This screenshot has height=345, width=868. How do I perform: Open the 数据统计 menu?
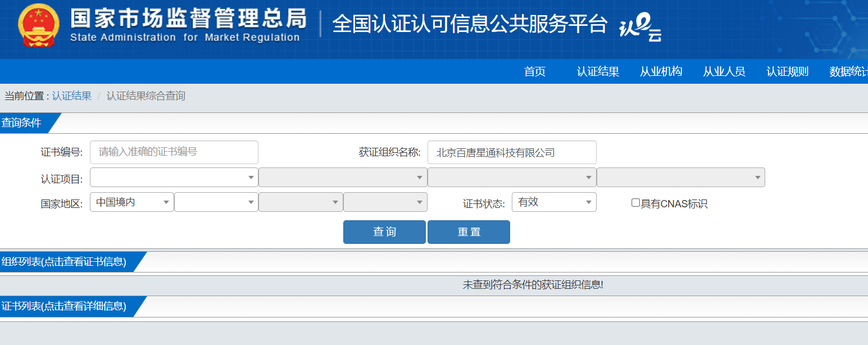pyautogui.click(x=848, y=71)
